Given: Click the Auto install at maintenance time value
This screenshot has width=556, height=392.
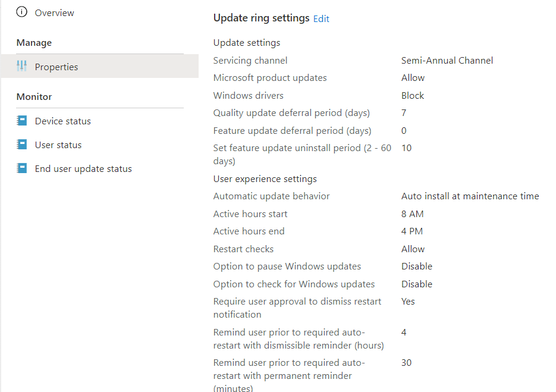Looking at the screenshot, I should (x=470, y=196).
